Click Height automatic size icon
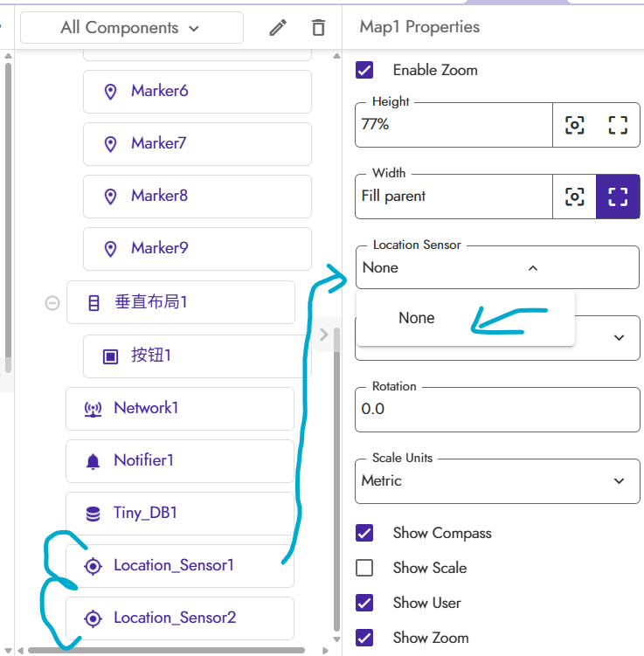 click(574, 125)
